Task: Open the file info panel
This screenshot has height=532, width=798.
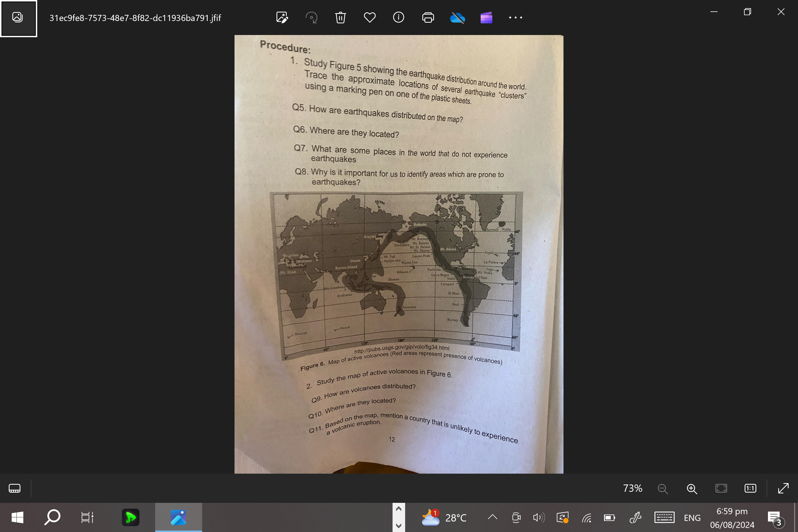Action: (x=399, y=17)
